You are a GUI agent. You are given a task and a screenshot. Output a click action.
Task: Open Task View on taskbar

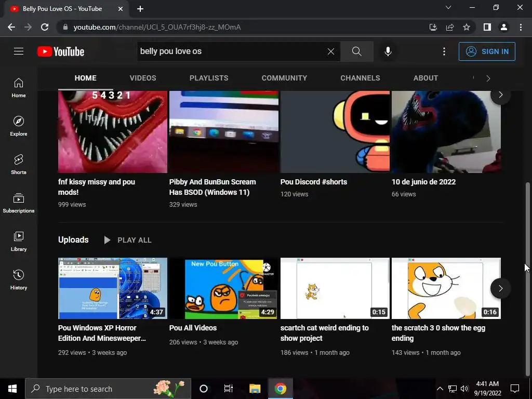point(229,389)
